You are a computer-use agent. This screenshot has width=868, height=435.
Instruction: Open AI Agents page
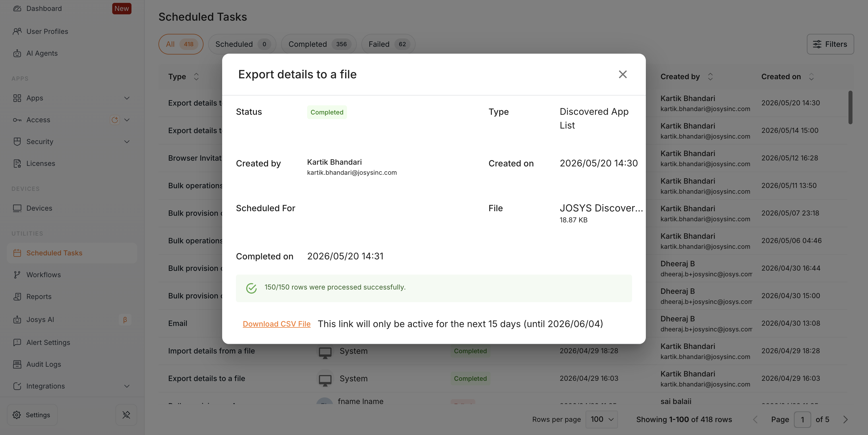pos(42,53)
